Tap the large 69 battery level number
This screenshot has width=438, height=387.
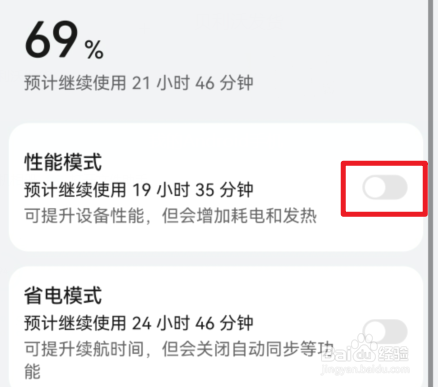tap(51, 39)
